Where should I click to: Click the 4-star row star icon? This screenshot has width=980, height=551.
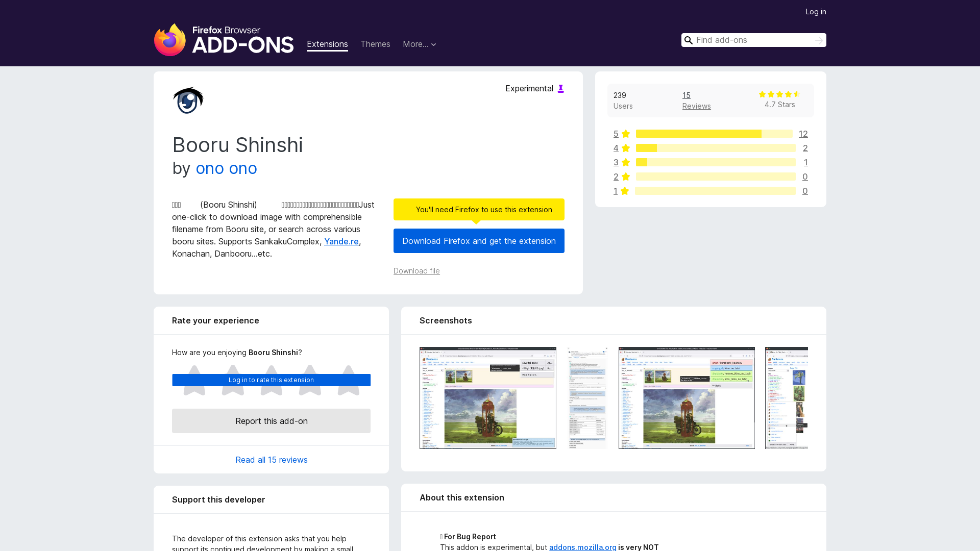click(626, 148)
